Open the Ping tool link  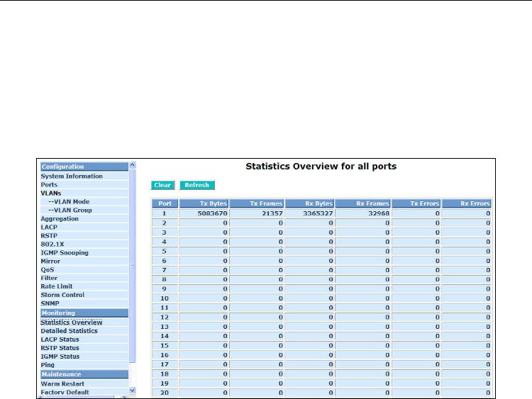pyautogui.click(x=48, y=364)
